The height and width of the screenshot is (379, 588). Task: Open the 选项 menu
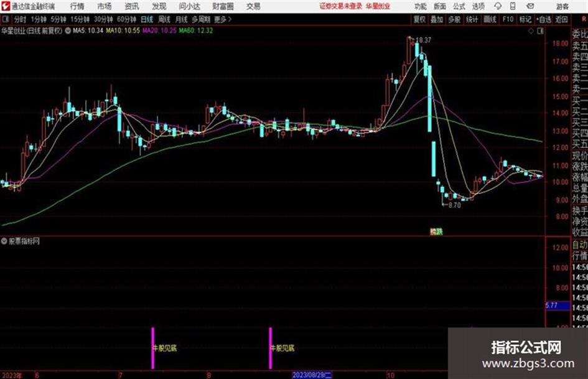pos(478,6)
